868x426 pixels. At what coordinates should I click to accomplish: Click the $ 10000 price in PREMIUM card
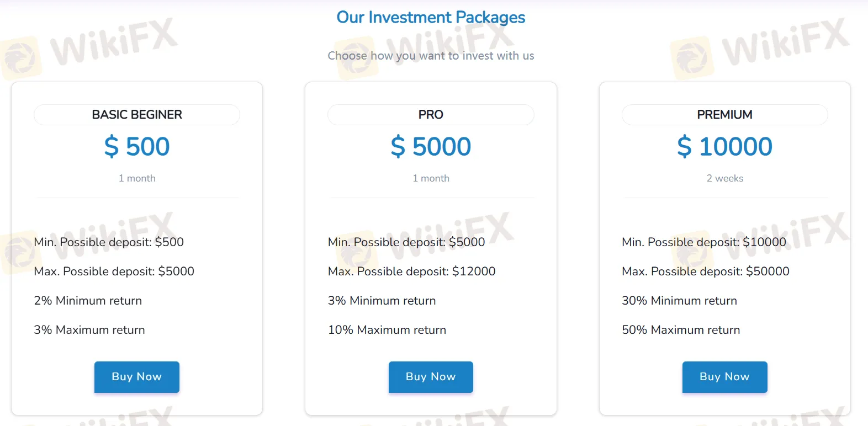(724, 147)
